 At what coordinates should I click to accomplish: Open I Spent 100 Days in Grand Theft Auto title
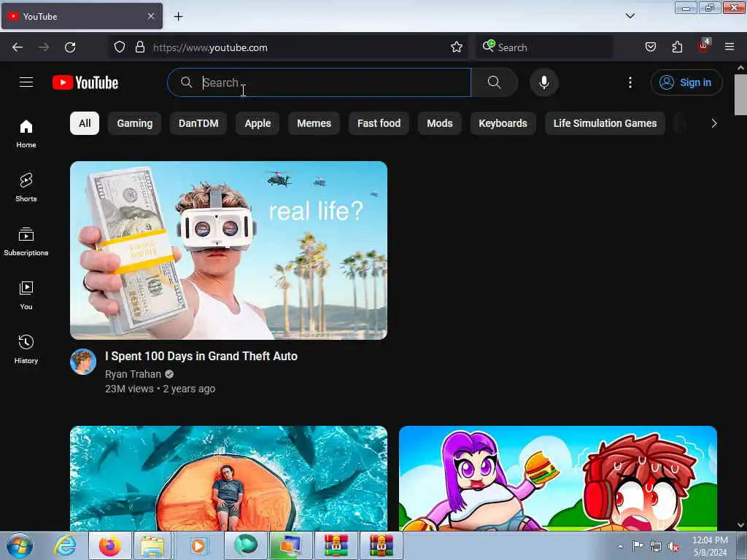[201, 356]
